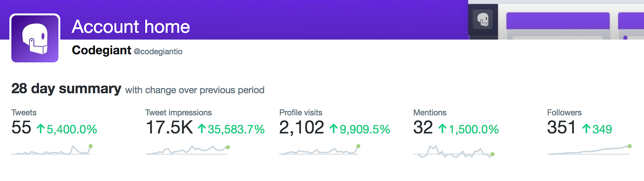
Task: Click the green dot on Profile visits sparkline
Action: point(358,146)
